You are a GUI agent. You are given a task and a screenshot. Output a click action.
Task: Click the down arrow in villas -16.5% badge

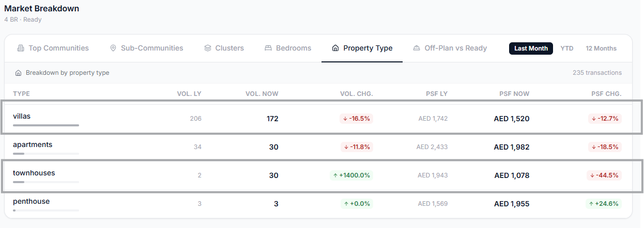pyautogui.click(x=345, y=119)
